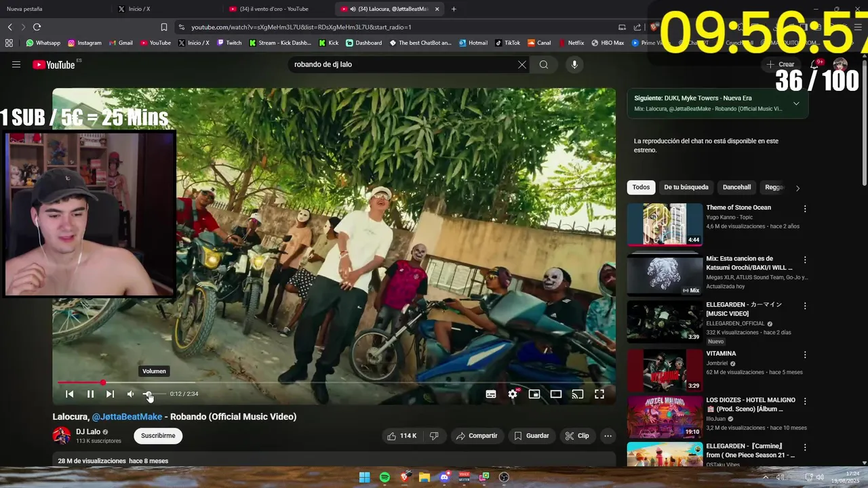868x488 pixels.
Task: Open the YouTube guide hamburger menu
Action: coord(16,64)
